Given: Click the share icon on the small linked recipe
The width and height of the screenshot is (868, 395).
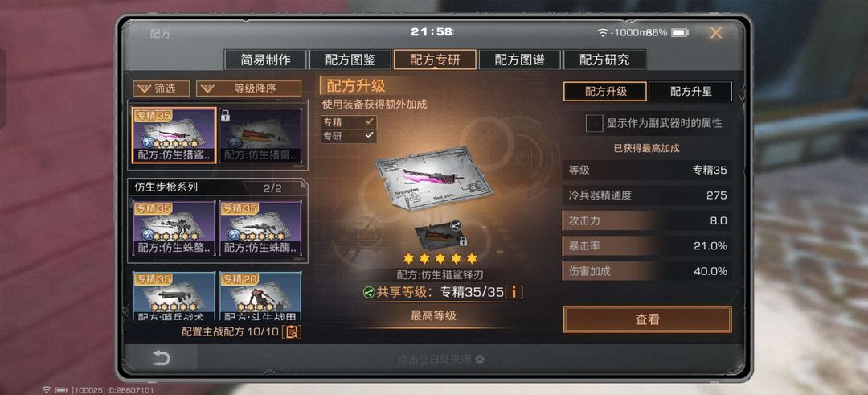Looking at the screenshot, I should [x=457, y=225].
